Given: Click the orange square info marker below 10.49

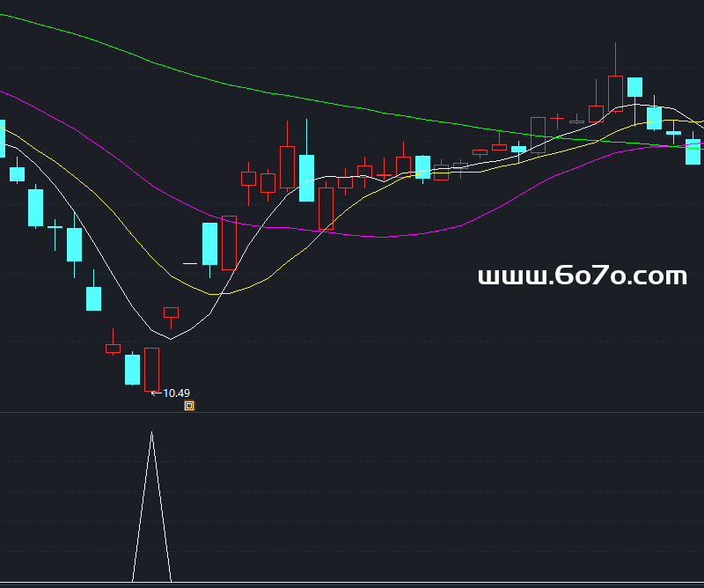Looking at the screenshot, I should [189, 406].
